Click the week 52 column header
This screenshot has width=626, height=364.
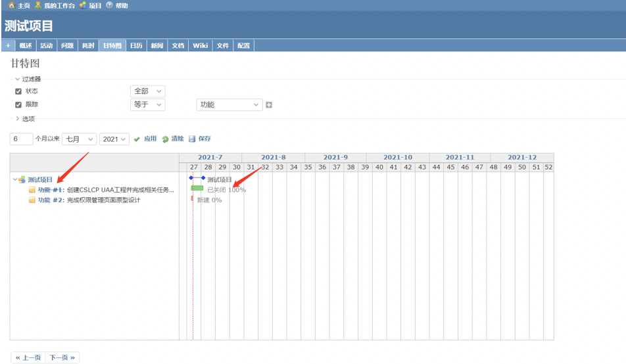click(x=548, y=168)
